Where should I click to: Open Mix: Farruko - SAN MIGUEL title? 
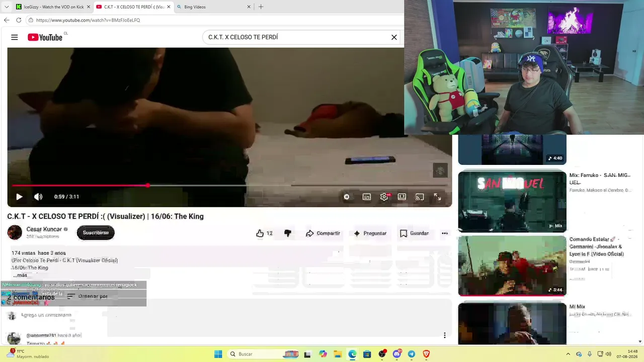600,178
